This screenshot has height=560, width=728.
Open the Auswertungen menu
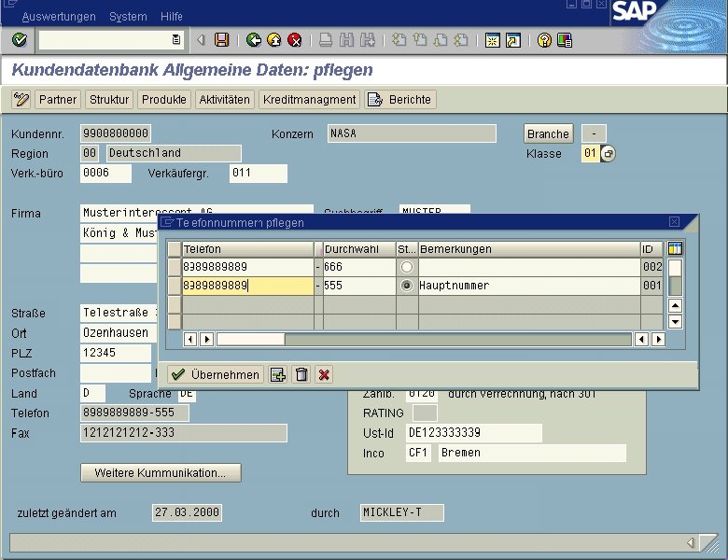click(x=59, y=17)
